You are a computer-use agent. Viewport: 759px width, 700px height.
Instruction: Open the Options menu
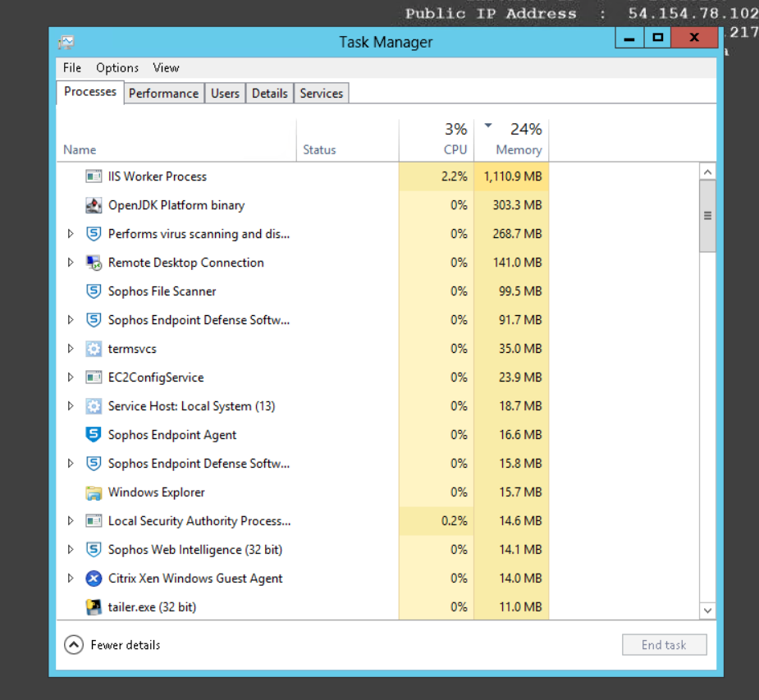pos(117,68)
